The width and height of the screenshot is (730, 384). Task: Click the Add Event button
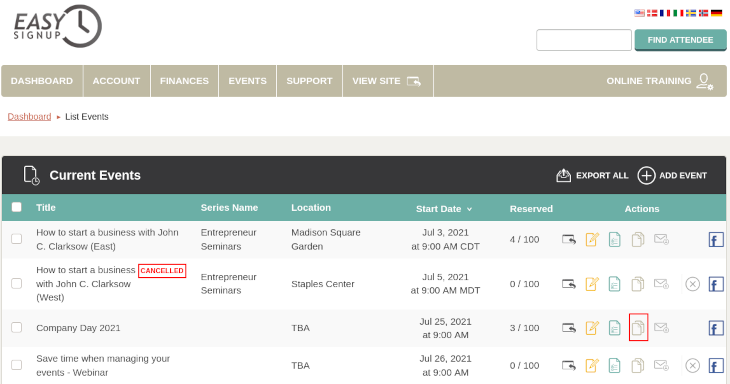click(672, 175)
